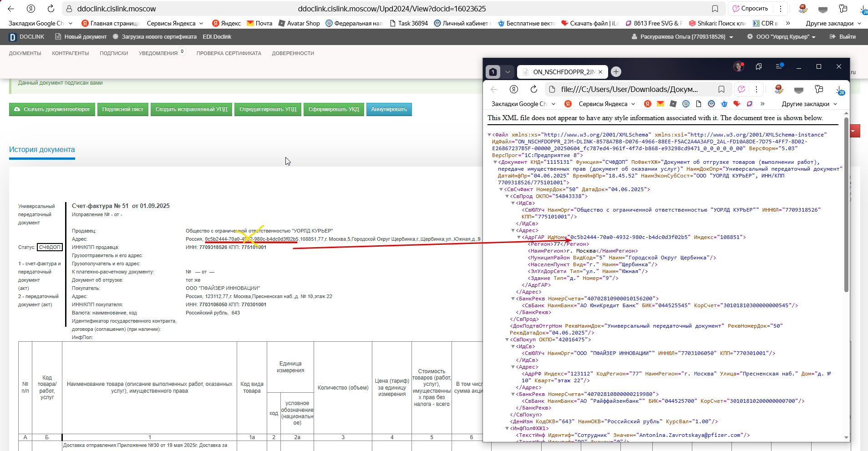Collapse the СвПрод XML node
Viewport: 868px width, 451px height.
point(507,196)
